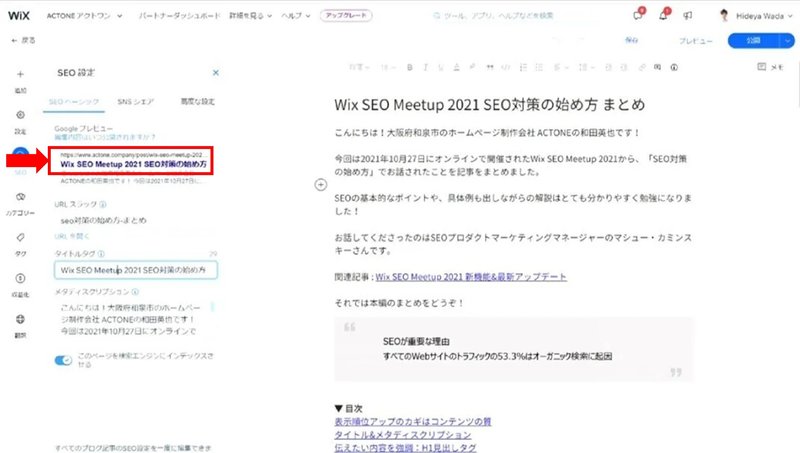Open the ヘルプ dropdown menu
800x453 pixels.
[x=295, y=16]
